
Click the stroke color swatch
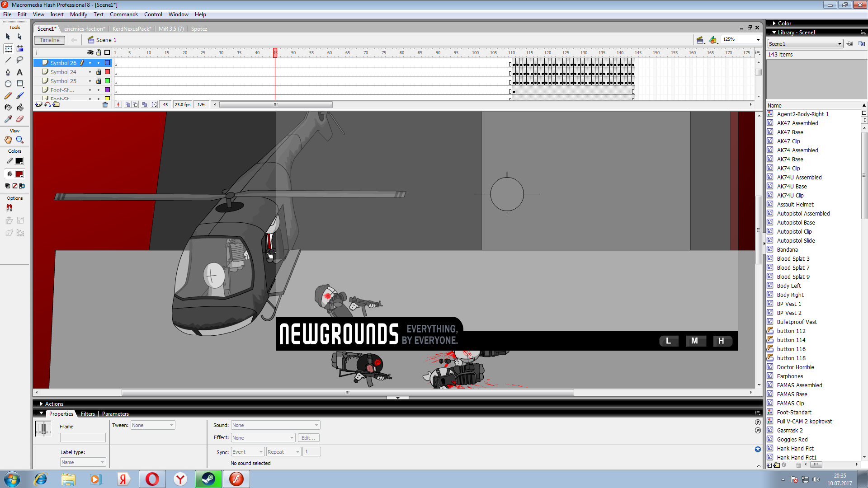coord(19,161)
